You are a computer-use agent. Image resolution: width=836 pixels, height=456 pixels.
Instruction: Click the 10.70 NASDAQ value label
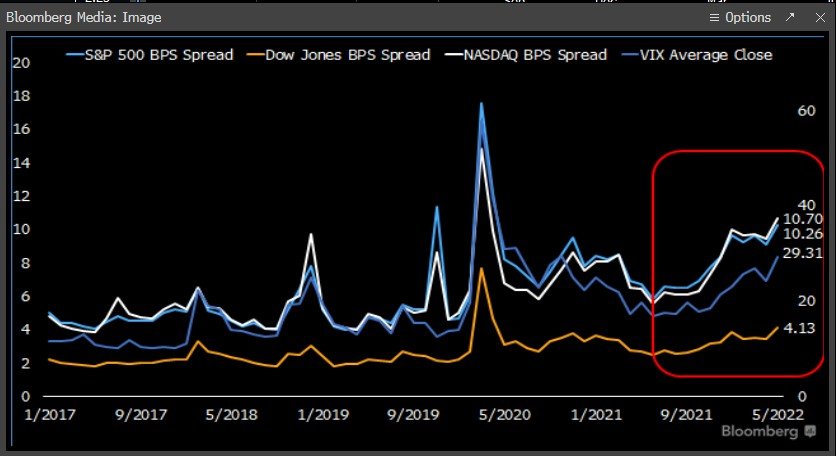click(803, 219)
